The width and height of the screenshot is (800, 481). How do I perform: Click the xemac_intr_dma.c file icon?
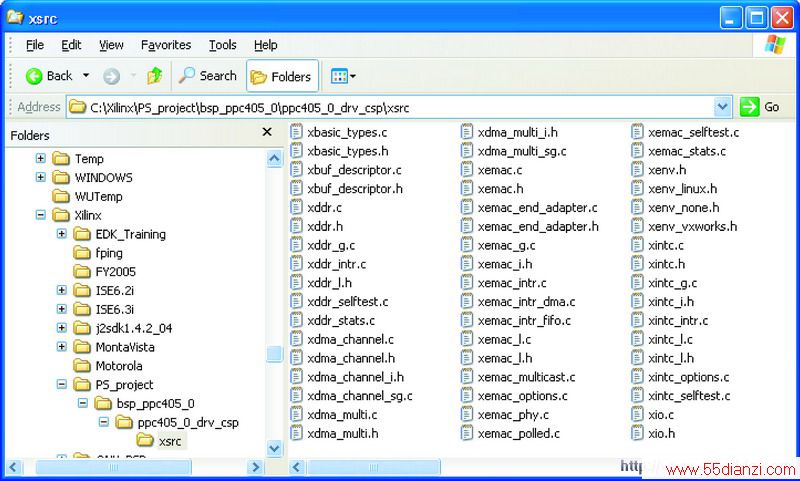tap(467, 301)
